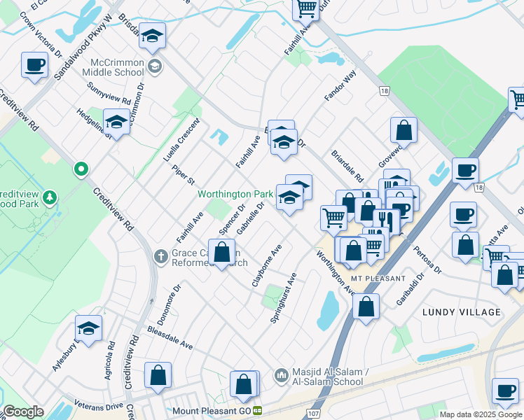Click the McCrimmon Middle School round icon
524x420 pixels.
tap(154, 66)
